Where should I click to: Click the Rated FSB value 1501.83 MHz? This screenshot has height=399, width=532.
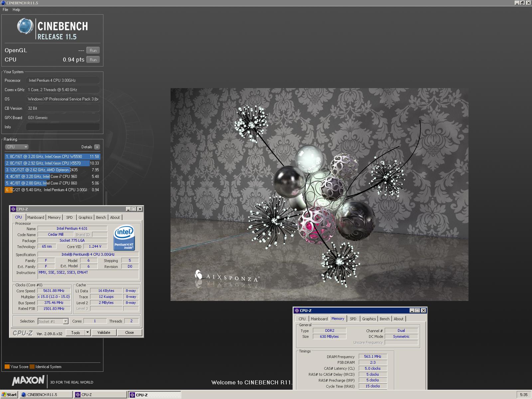(54, 309)
